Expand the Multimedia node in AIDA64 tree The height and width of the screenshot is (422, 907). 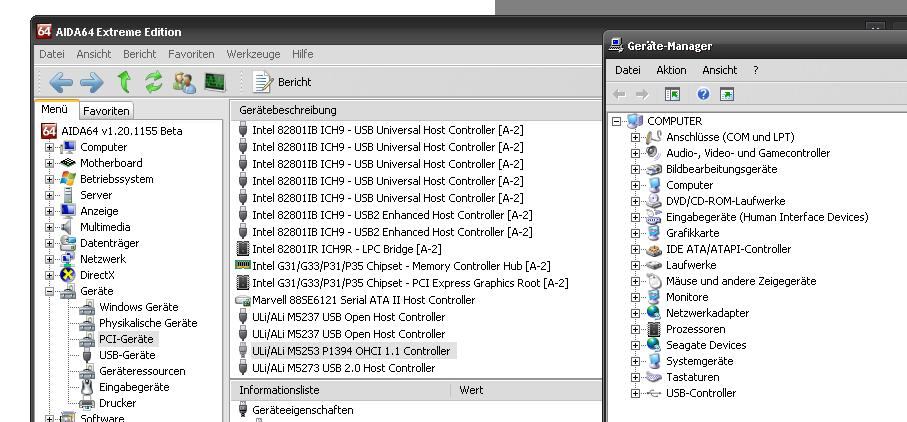point(49,227)
